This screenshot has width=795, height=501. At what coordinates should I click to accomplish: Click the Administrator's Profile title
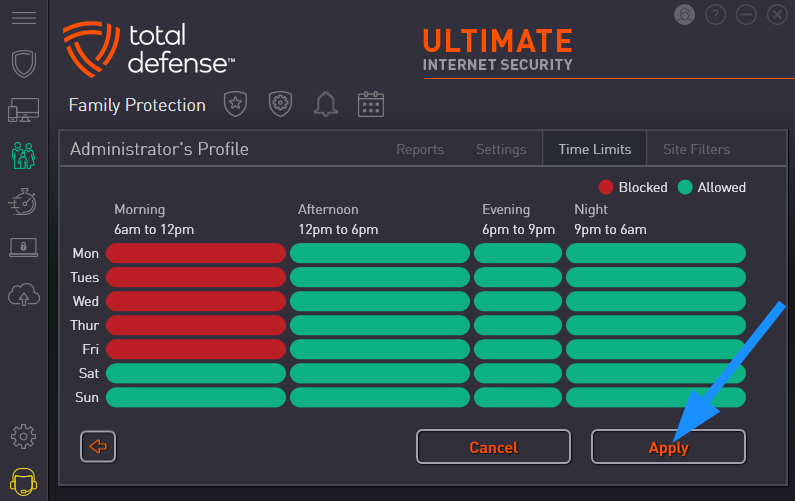coord(159,149)
